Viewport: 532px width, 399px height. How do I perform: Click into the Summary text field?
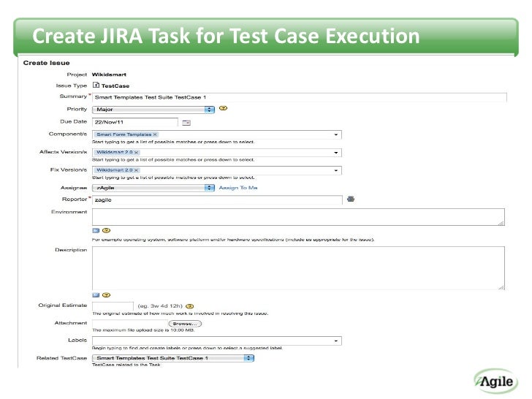pyautogui.click(x=300, y=98)
